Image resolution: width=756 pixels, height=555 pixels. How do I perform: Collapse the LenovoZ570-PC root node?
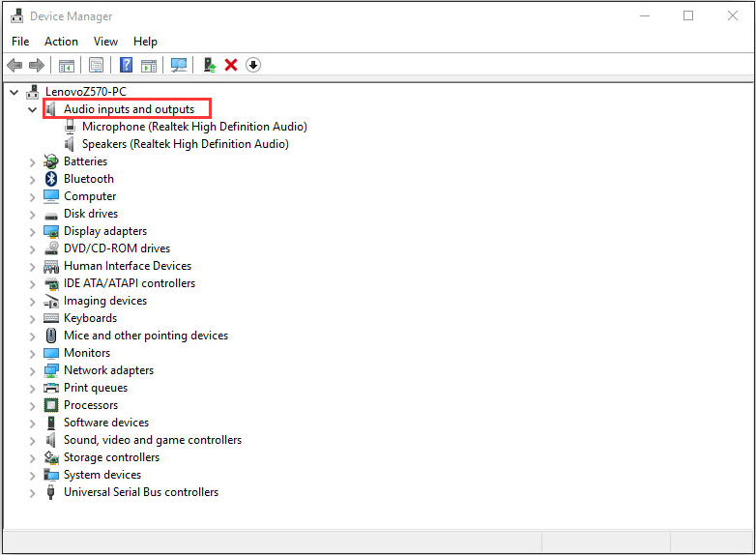14,92
